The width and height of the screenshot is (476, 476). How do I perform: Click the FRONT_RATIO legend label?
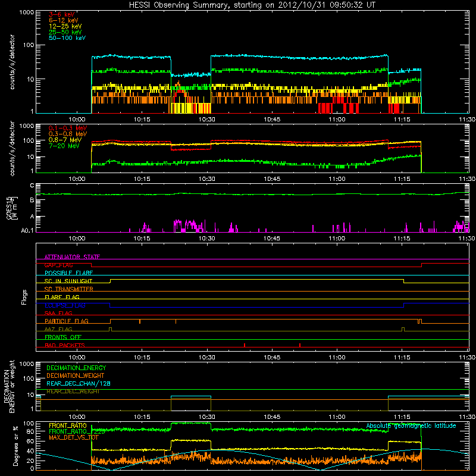point(68,425)
